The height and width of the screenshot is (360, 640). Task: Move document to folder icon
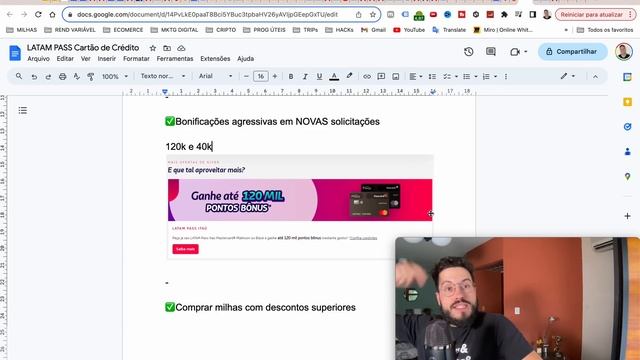[x=167, y=48]
